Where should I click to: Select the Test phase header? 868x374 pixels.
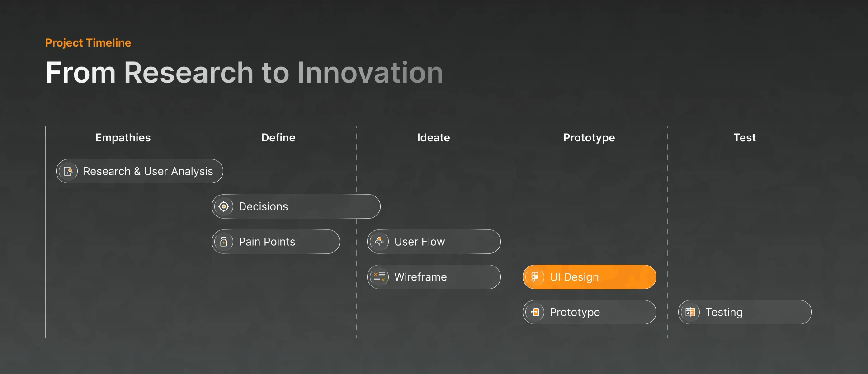[x=745, y=138]
